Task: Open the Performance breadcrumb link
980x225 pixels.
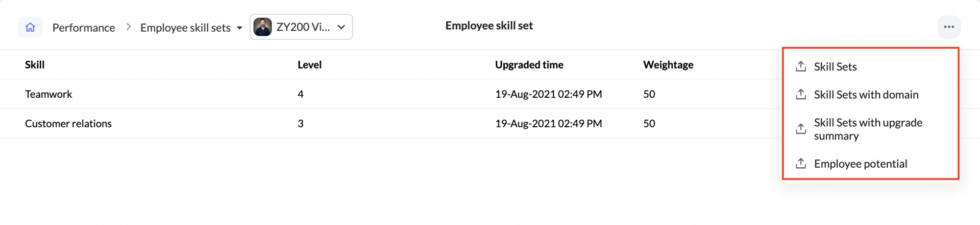Action: point(84,28)
